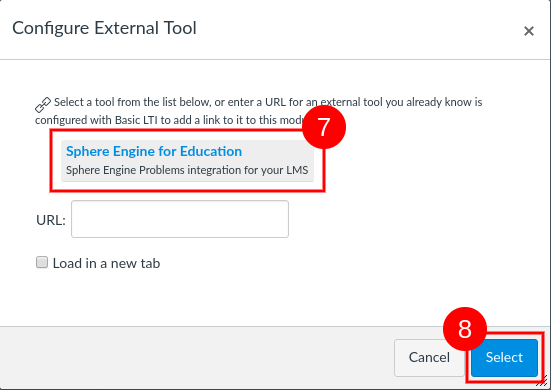Click the 'Configure External Tool' dialog title
This screenshot has width=551, height=390.
coord(104,28)
